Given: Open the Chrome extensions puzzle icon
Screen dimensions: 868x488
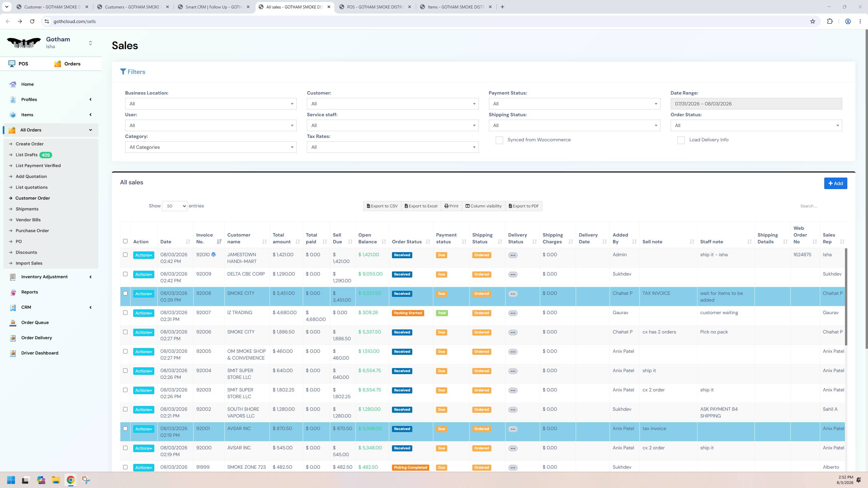Looking at the screenshot, I should [x=830, y=21].
